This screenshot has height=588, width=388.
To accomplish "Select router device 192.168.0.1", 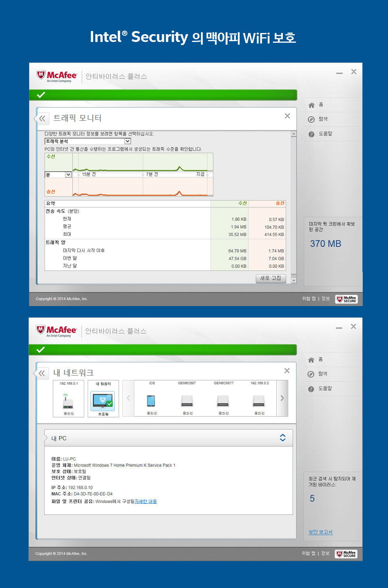I will pyautogui.click(x=68, y=398).
